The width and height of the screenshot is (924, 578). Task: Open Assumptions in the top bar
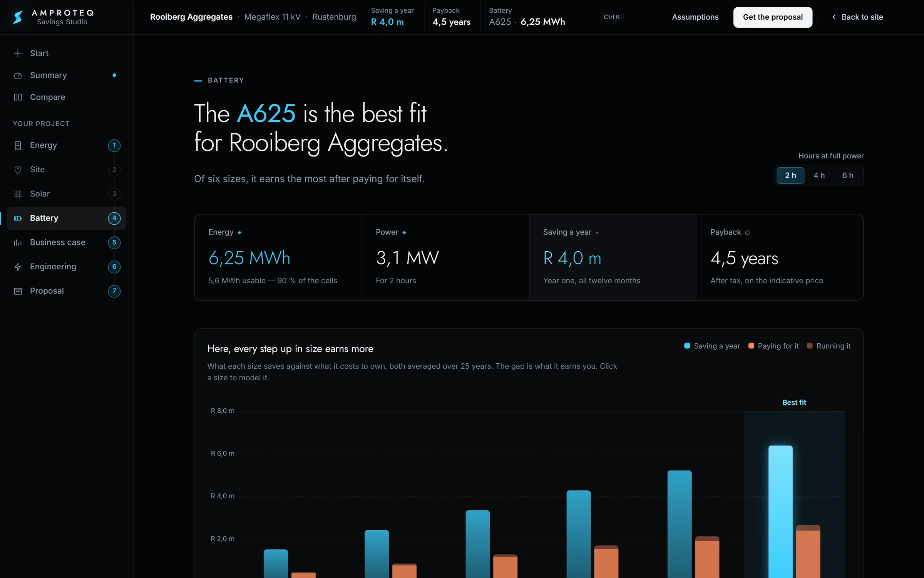pos(695,17)
